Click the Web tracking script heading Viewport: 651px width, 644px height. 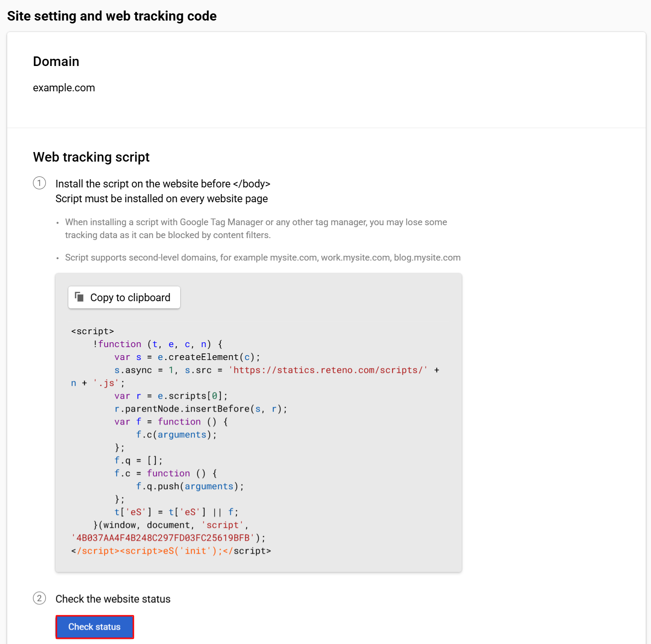(91, 157)
